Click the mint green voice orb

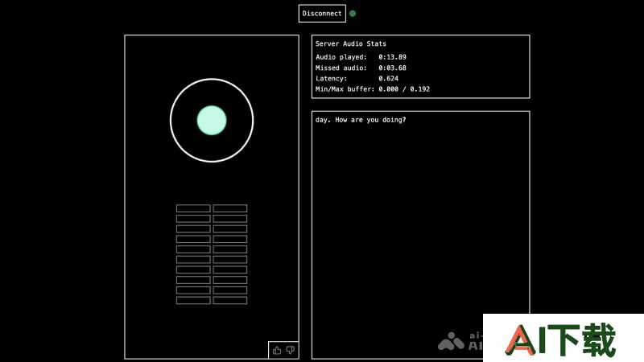tap(212, 120)
